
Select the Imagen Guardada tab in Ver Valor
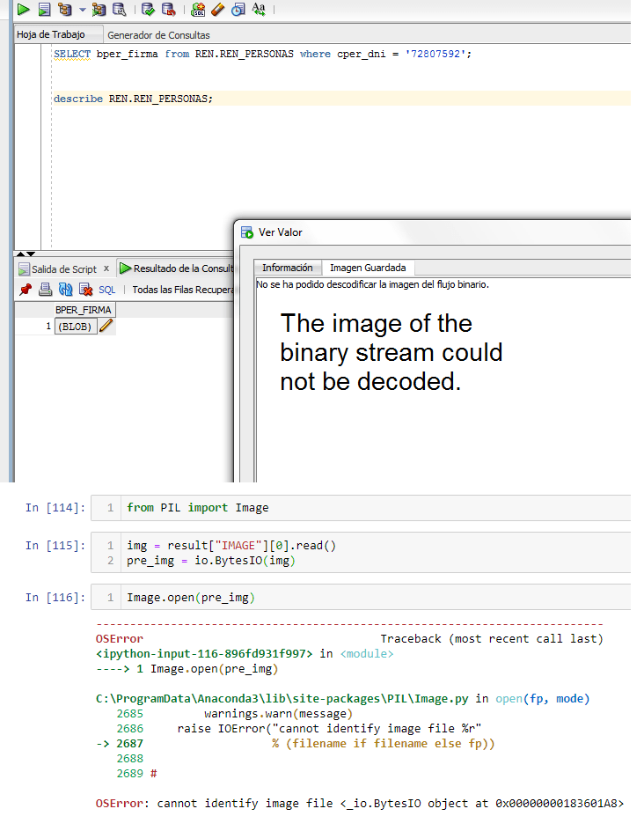click(x=368, y=268)
